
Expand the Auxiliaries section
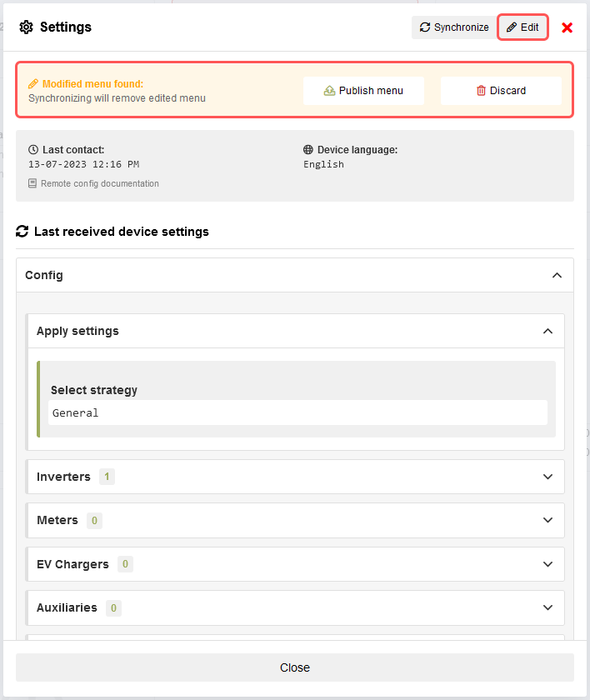click(547, 607)
